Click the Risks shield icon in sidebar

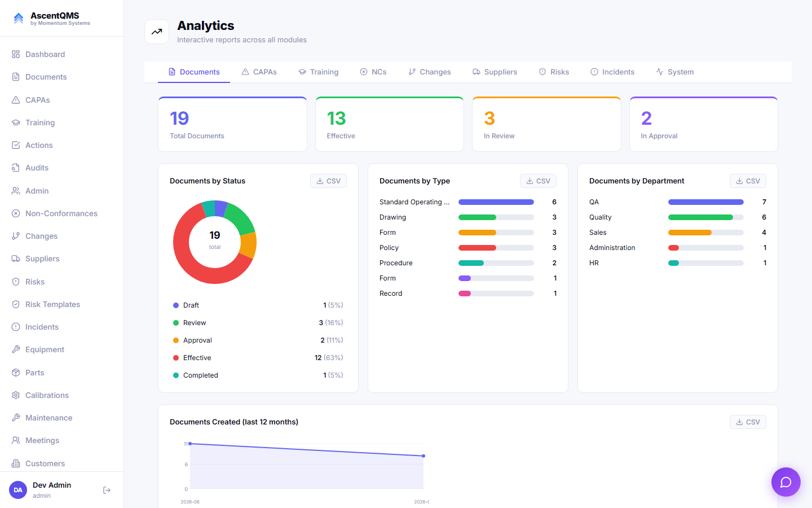pos(16,282)
